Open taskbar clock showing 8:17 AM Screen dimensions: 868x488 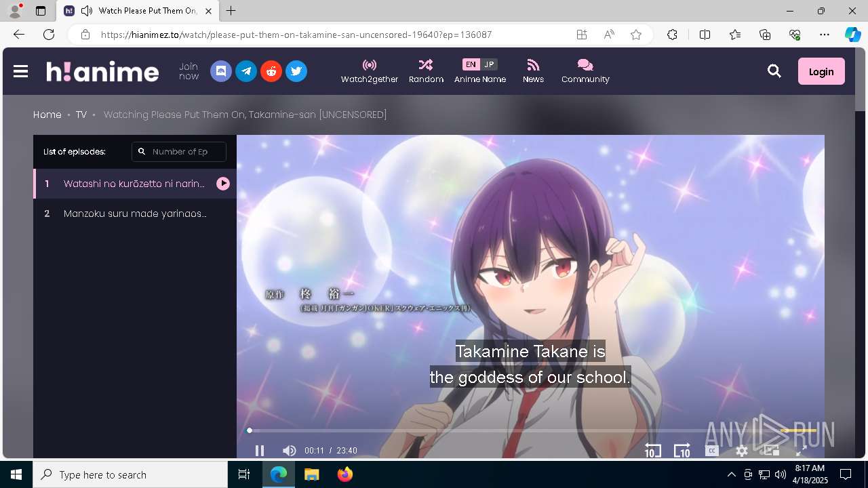tap(810, 474)
